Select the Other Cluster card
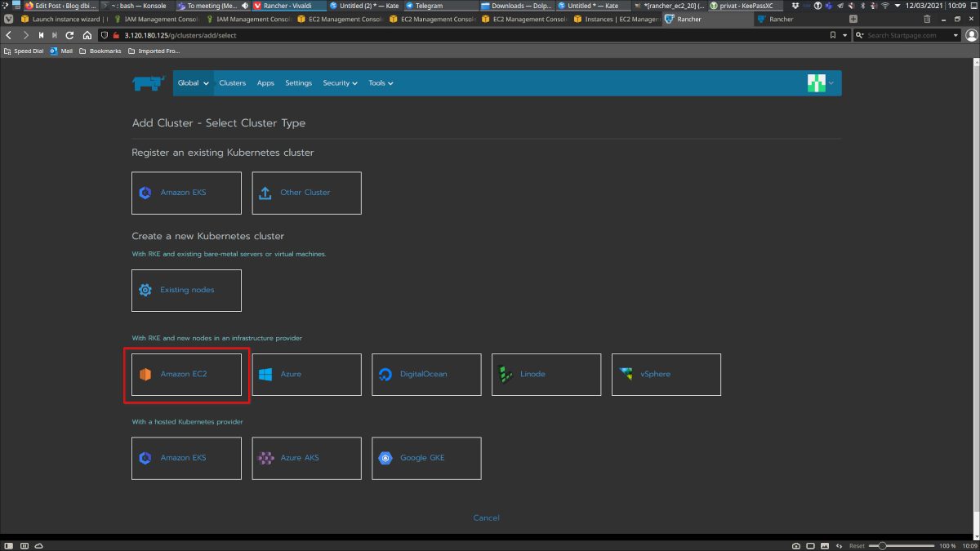 tap(306, 193)
